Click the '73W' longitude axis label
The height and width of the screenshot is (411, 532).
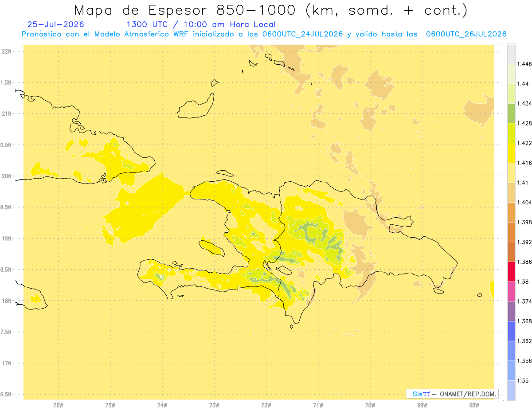tap(214, 405)
